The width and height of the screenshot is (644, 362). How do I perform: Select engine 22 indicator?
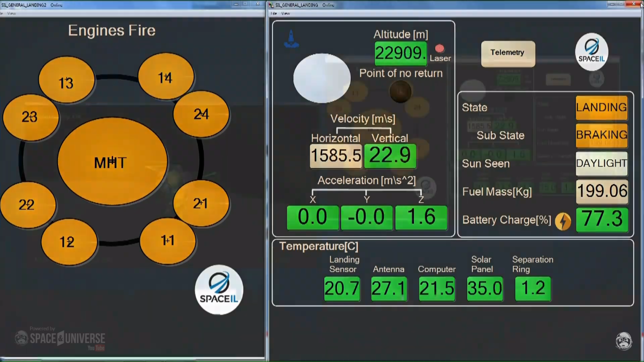[x=28, y=205]
